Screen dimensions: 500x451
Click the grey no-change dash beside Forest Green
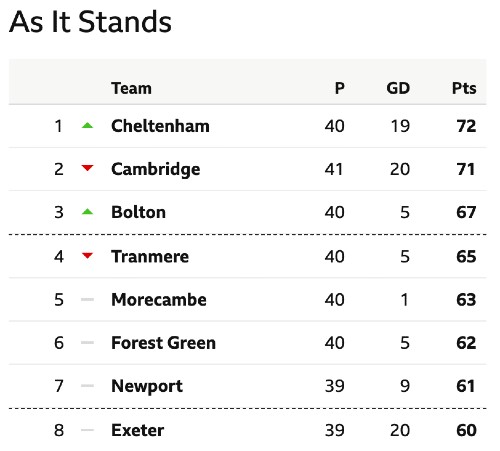pos(87,342)
